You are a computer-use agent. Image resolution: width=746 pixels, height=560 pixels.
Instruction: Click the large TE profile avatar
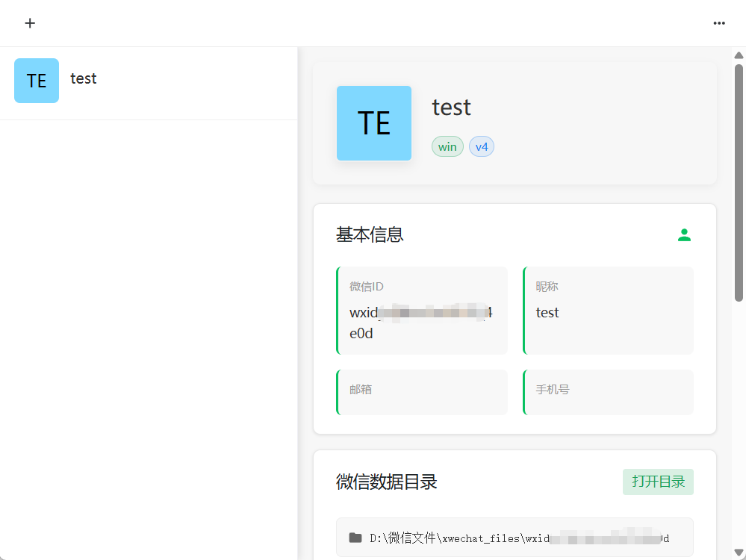tap(374, 123)
